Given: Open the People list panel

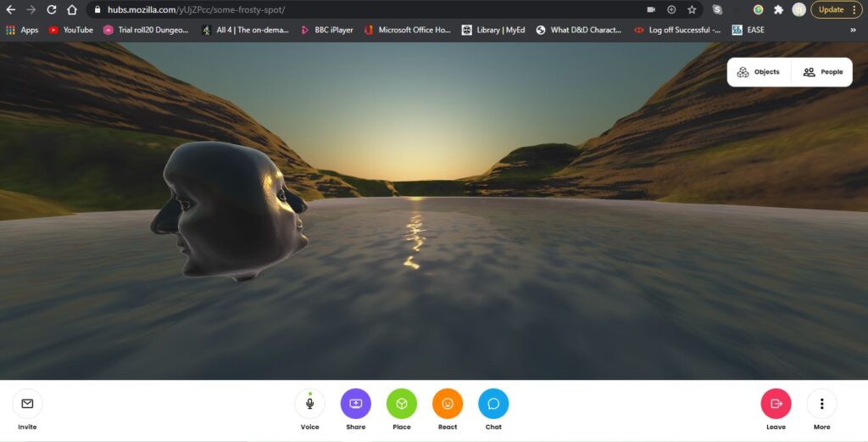Looking at the screenshot, I should click(823, 72).
